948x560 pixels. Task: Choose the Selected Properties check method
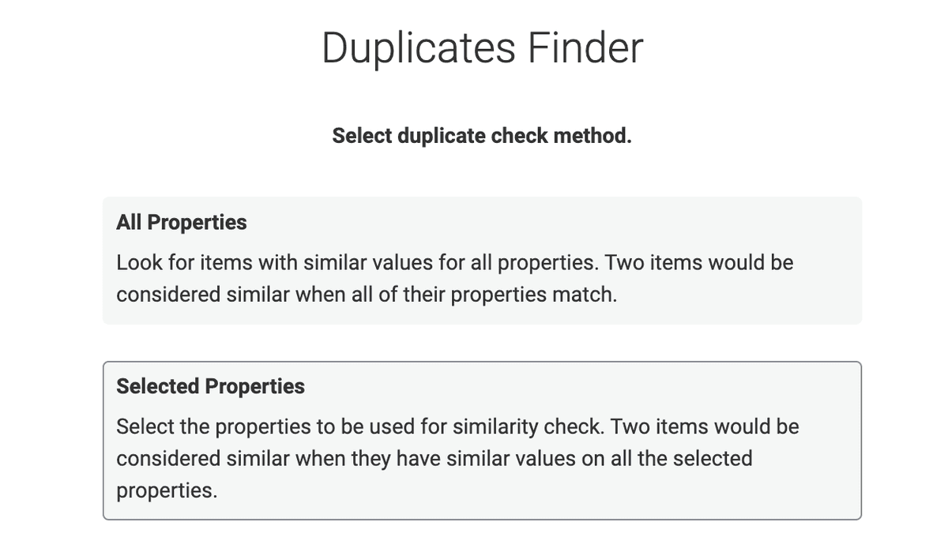click(x=482, y=441)
